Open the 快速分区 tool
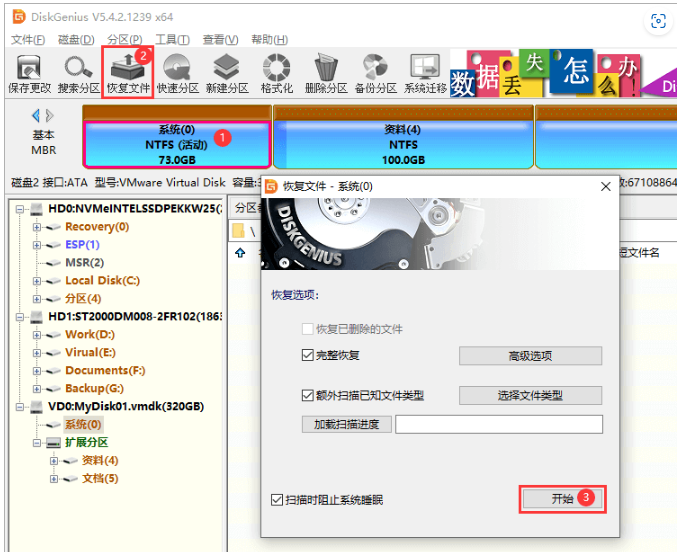 pos(178,74)
